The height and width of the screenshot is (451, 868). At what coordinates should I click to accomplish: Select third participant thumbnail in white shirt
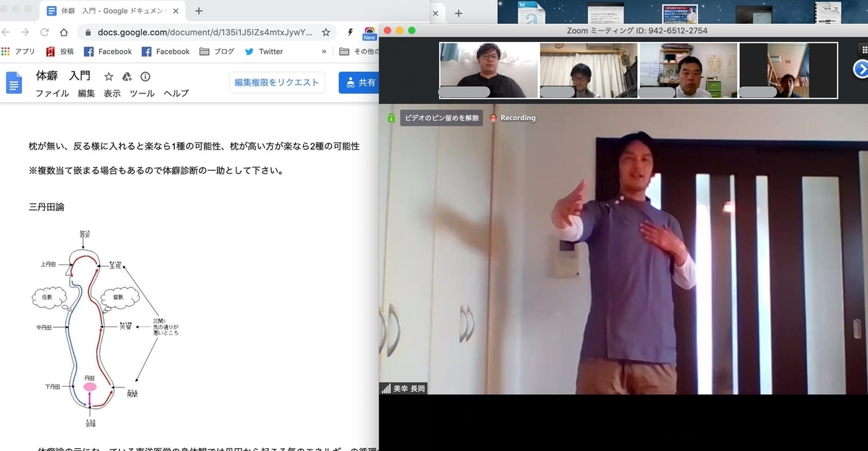coord(689,70)
